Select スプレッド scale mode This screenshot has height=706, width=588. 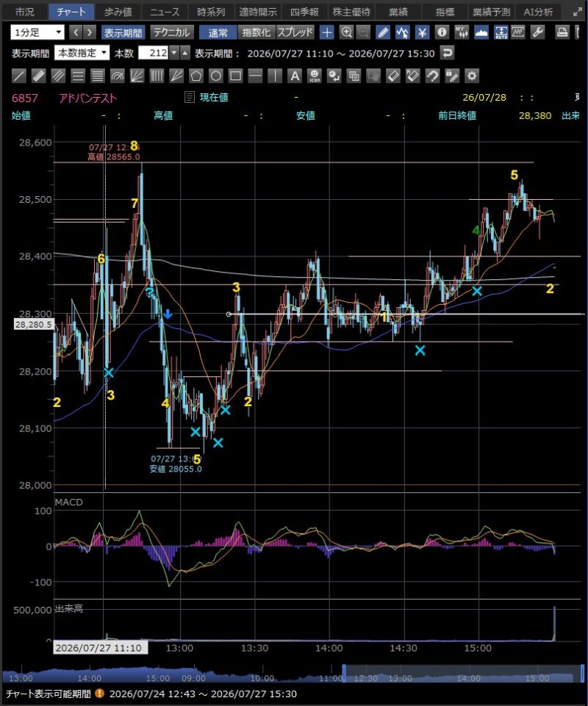coord(295,32)
